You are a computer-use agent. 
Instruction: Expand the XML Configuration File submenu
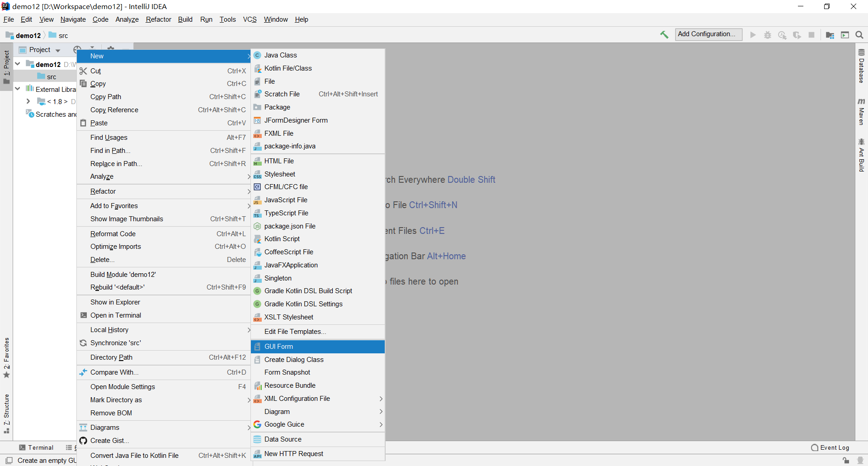318,399
